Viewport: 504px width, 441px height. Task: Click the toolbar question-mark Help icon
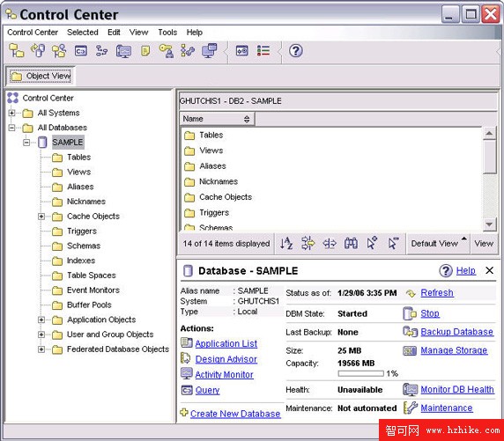pyautogui.click(x=296, y=51)
